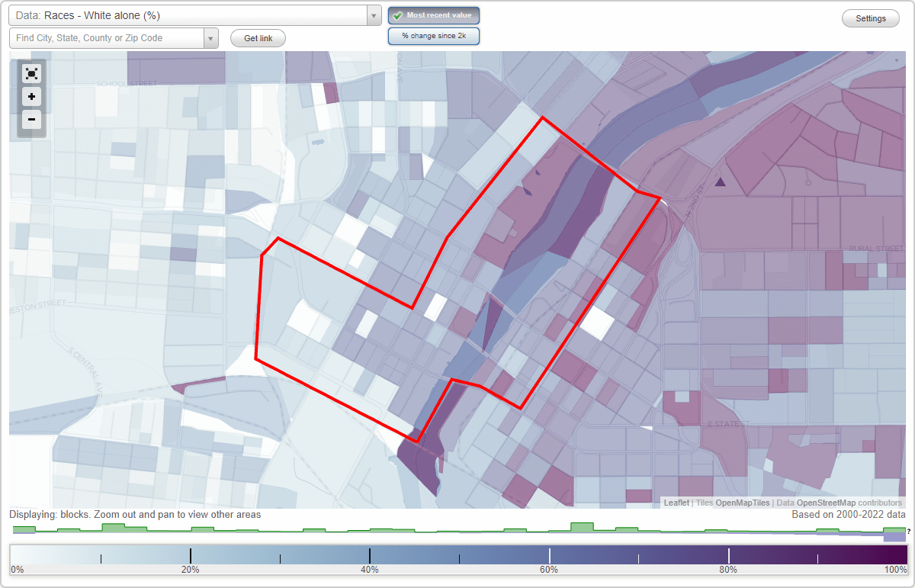The height and width of the screenshot is (588, 915).
Task: Zoom in using the plus icon
Action: pos(31,97)
